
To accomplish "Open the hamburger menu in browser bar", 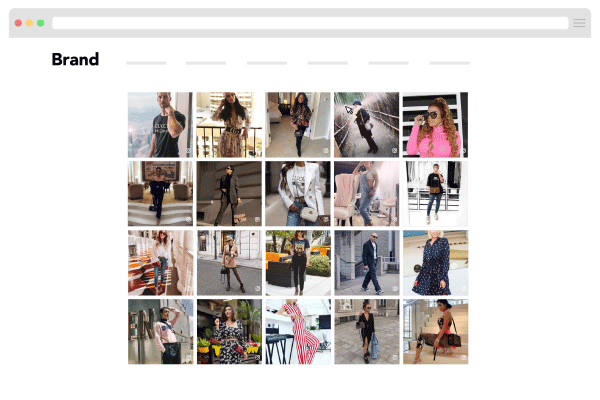I will click(x=579, y=23).
